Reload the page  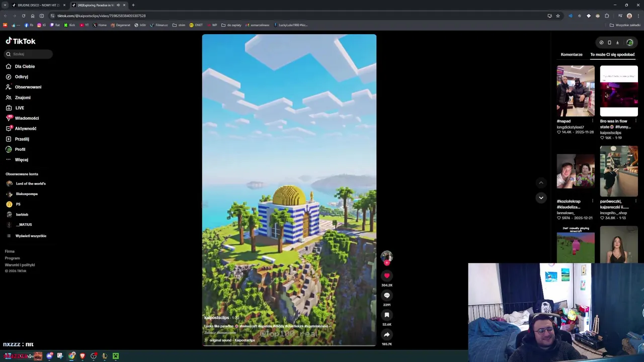point(23,16)
